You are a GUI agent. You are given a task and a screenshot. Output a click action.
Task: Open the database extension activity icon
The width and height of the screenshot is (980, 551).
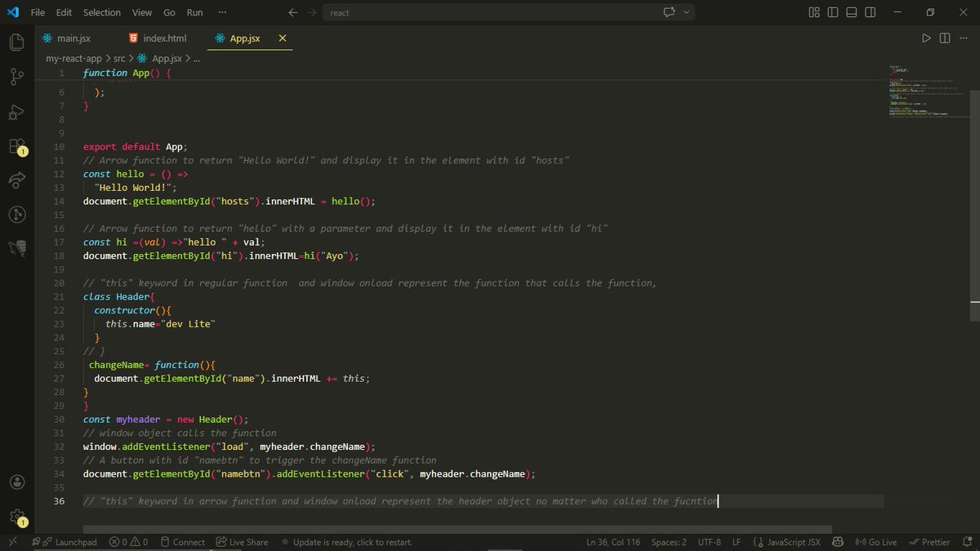tap(16, 247)
